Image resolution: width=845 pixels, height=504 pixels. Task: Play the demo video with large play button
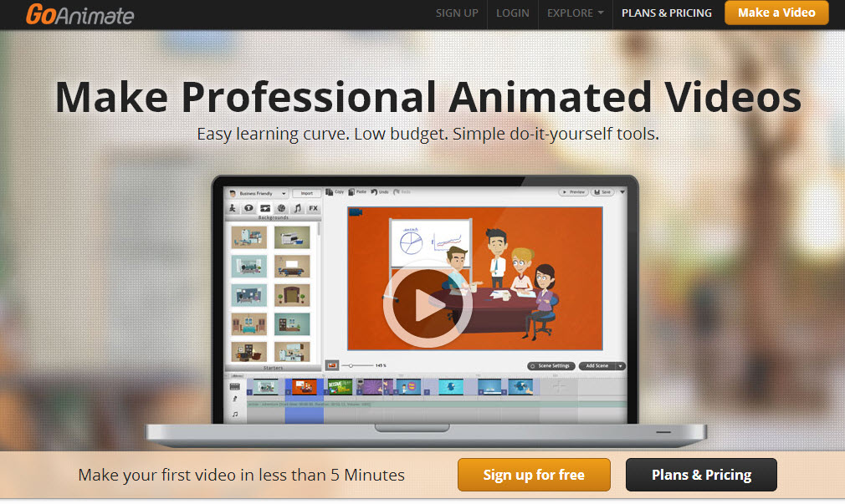[x=428, y=303]
